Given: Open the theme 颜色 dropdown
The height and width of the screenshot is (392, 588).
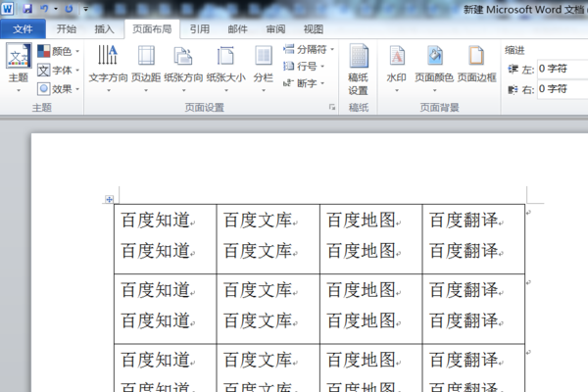Looking at the screenshot, I should tap(58, 51).
